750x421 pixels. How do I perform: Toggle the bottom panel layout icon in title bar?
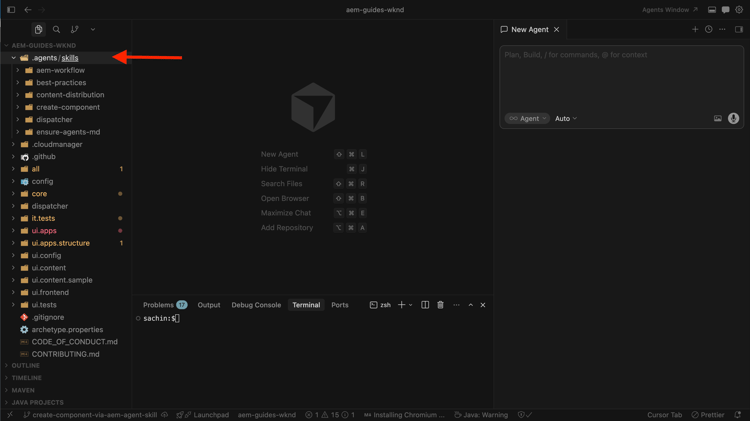[x=712, y=10]
